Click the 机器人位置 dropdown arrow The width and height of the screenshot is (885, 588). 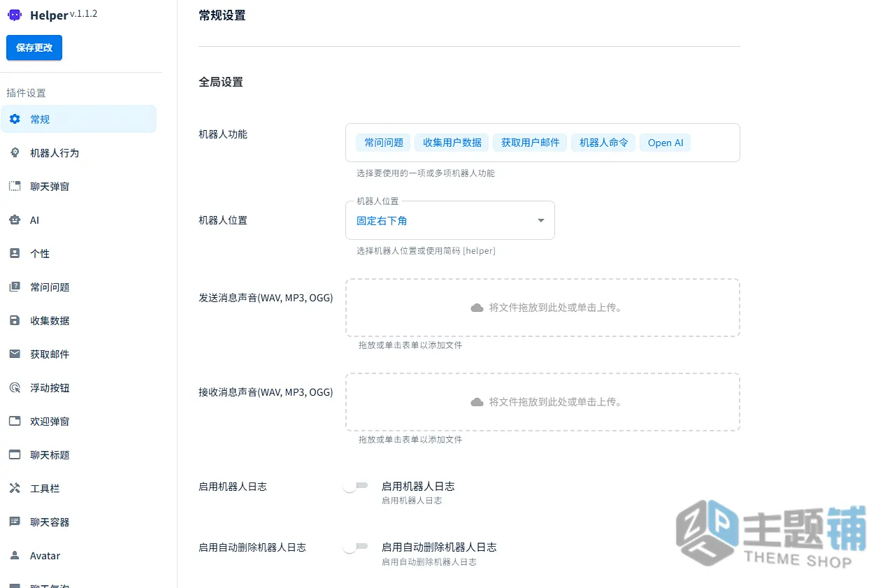tap(540, 221)
